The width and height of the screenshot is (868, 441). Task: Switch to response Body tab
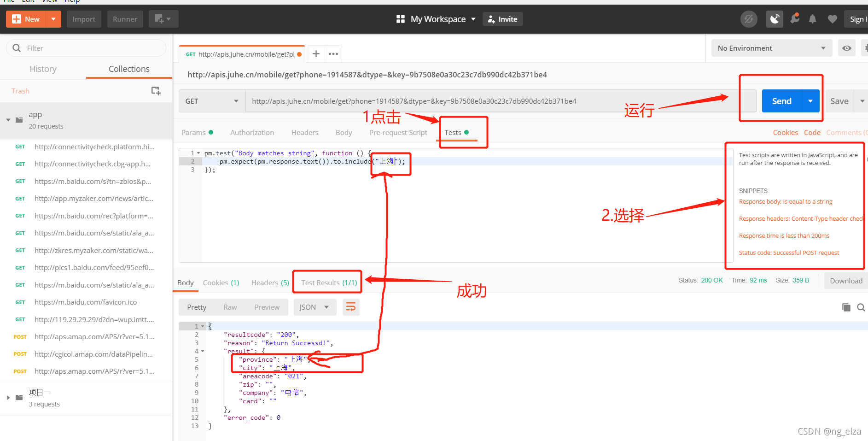coord(186,282)
